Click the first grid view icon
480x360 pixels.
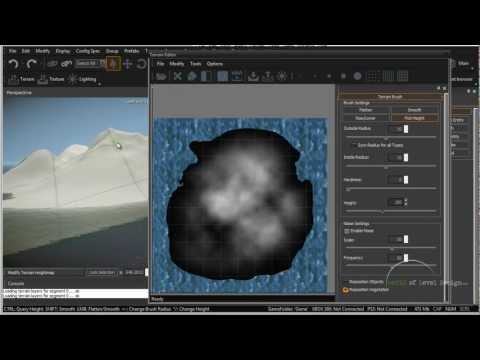click(x=371, y=76)
